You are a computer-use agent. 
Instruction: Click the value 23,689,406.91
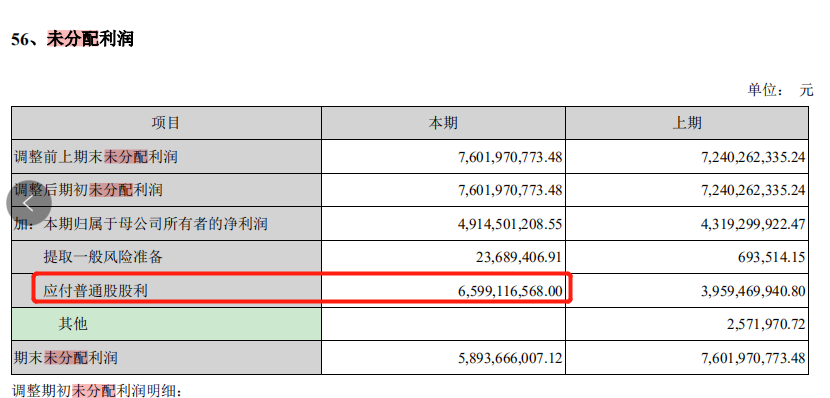pos(519,257)
